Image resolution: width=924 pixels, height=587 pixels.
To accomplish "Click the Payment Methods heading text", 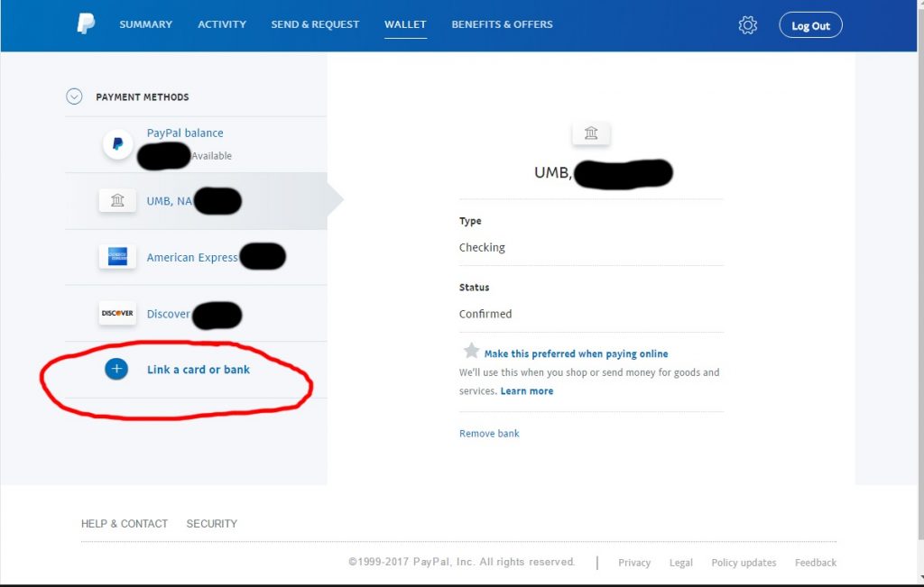I will pos(142,96).
